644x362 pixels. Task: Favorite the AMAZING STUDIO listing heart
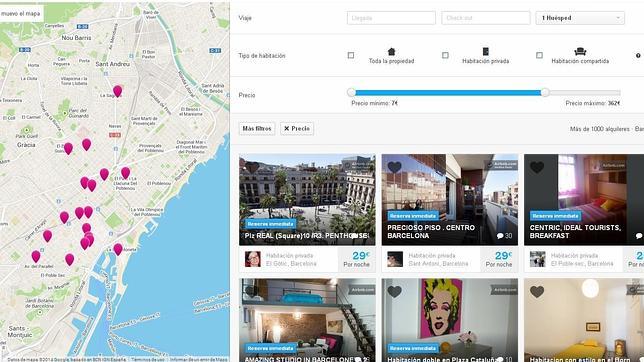252,292
